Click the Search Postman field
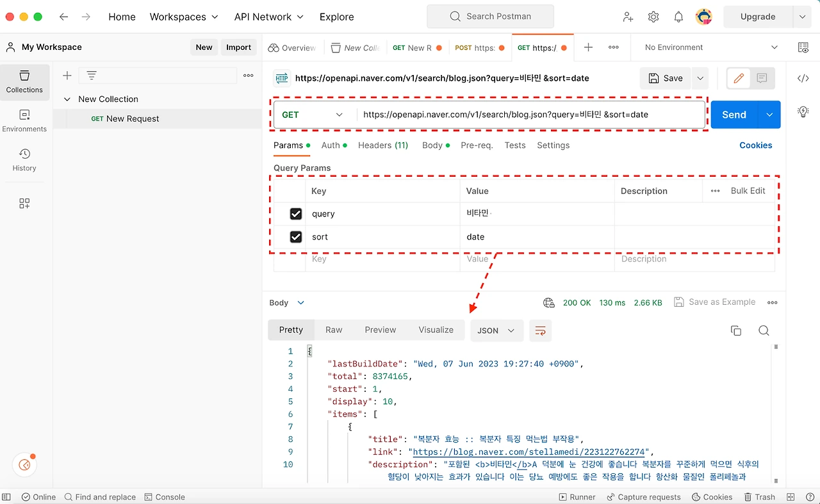Viewport: 820px width, 504px height. (x=490, y=17)
